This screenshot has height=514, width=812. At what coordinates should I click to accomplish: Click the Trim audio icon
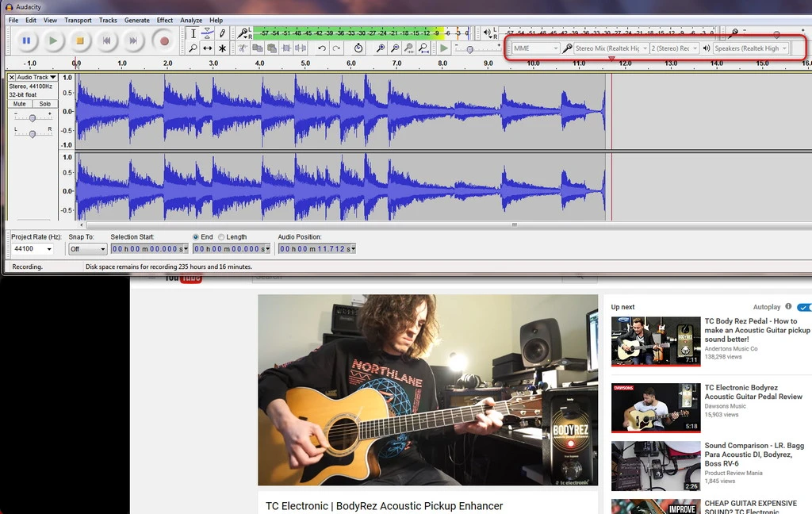pyautogui.click(x=285, y=48)
